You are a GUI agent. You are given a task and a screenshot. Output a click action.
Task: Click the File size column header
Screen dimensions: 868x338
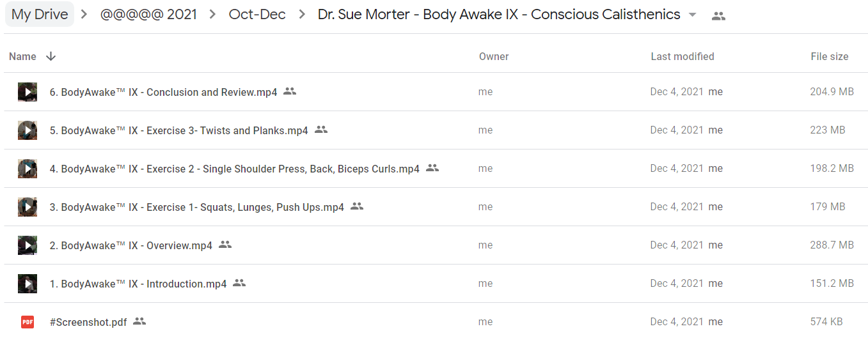tap(830, 56)
